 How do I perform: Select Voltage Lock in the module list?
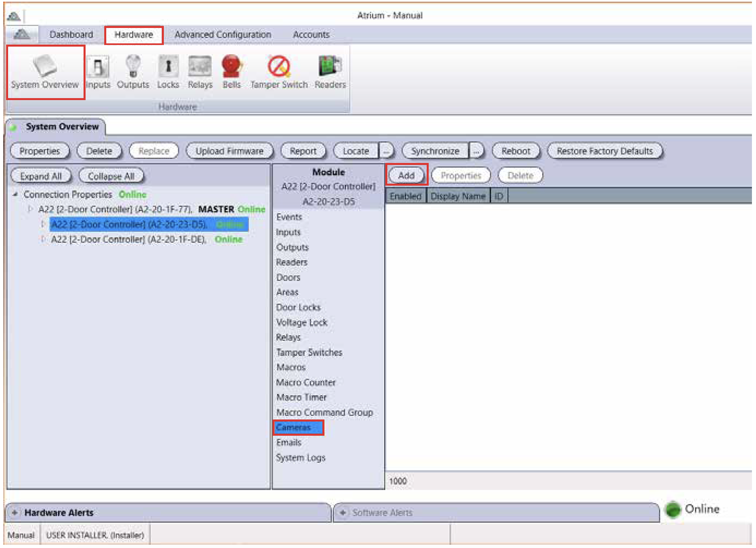point(302,322)
